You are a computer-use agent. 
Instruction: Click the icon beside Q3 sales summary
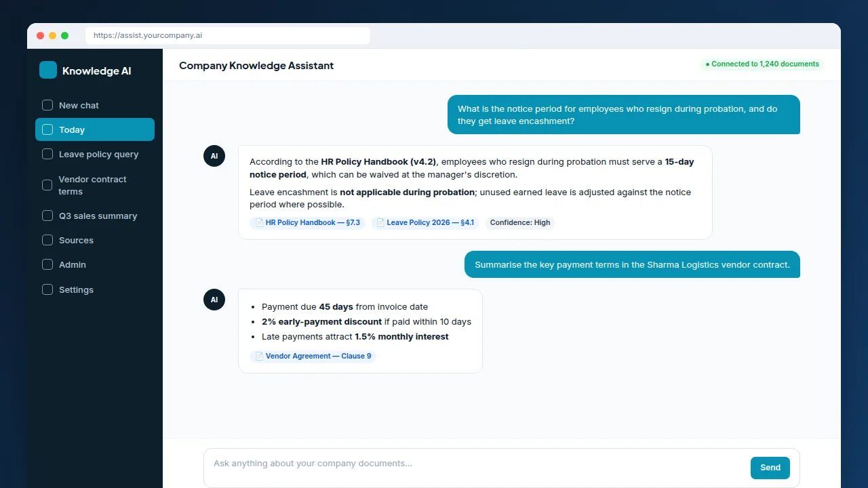click(x=47, y=216)
